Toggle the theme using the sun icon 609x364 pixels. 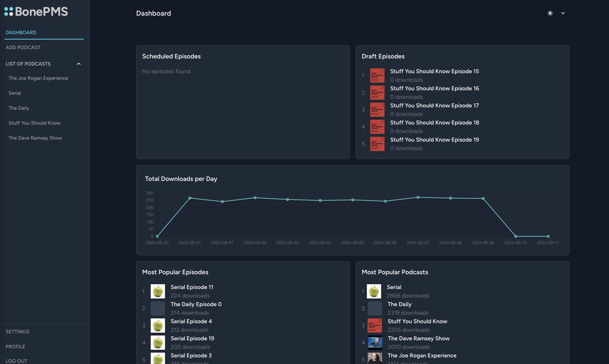[x=550, y=13]
